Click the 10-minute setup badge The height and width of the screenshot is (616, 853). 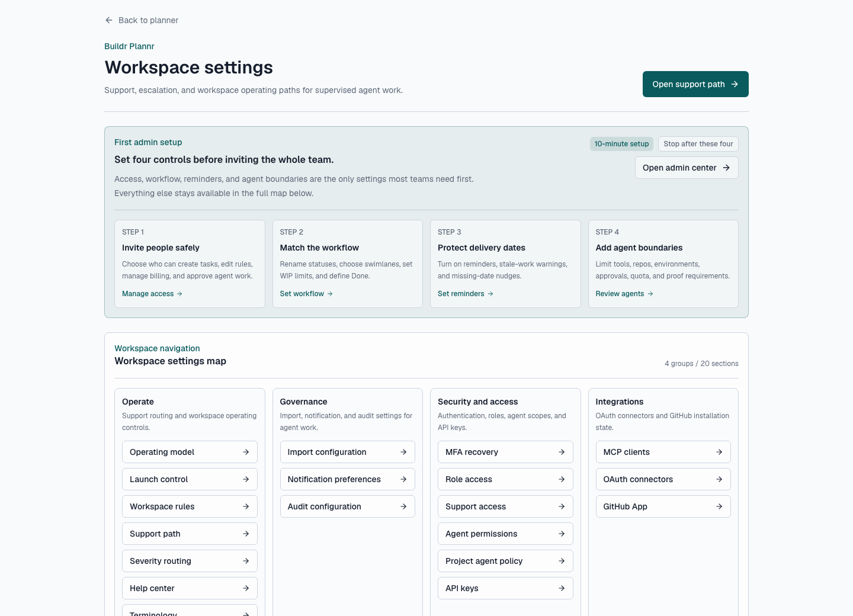point(621,144)
